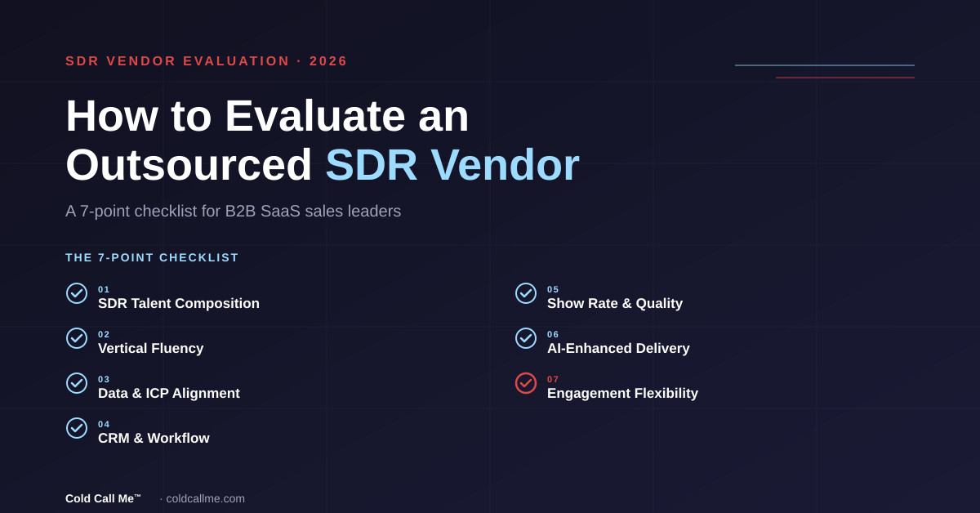The height and width of the screenshot is (513, 980).
Task: Click the Engagement Flexibility item label
Action: 622,393
